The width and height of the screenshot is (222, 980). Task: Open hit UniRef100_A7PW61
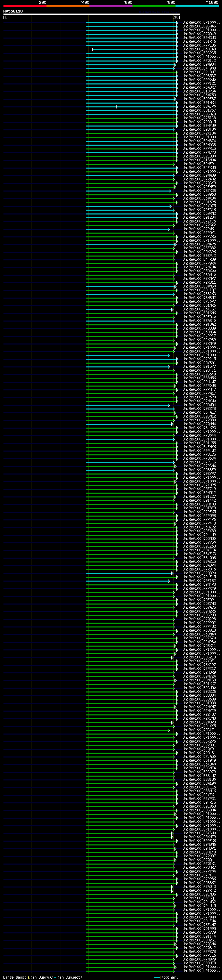199,229
